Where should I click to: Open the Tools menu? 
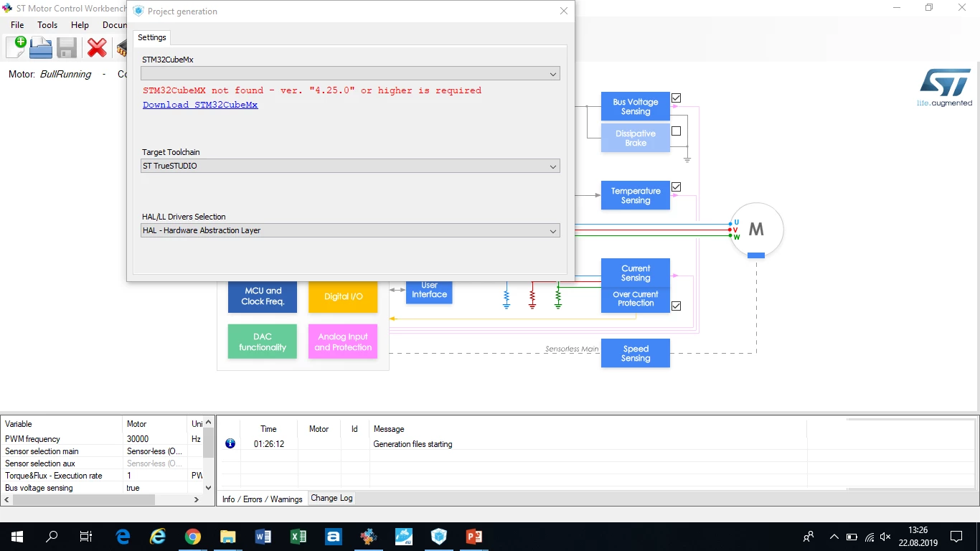click(47, 25)
